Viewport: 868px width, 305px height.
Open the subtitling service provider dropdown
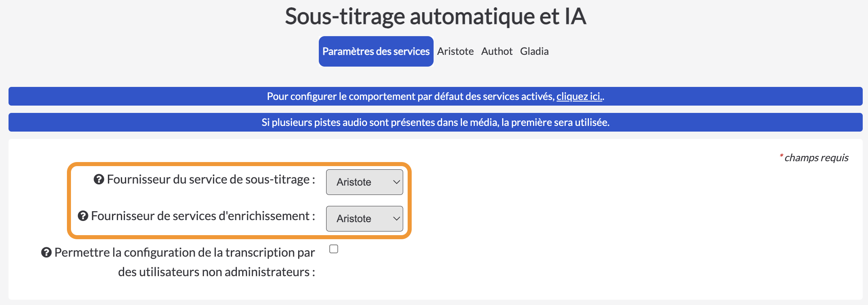point(365,182)
